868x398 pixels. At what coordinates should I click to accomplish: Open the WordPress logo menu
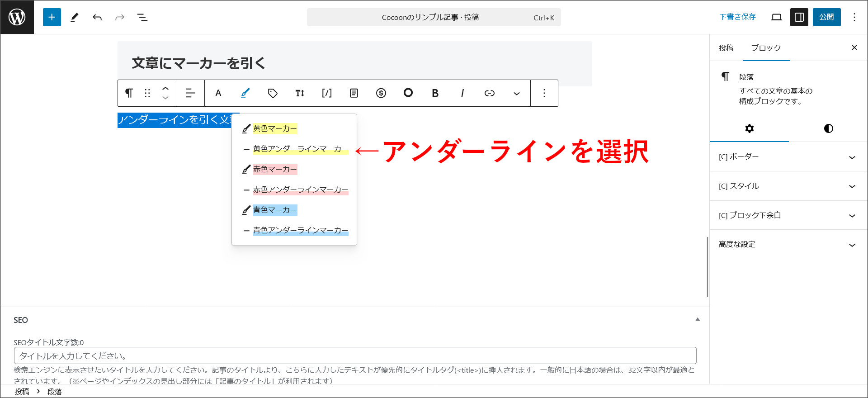[17, 17]
